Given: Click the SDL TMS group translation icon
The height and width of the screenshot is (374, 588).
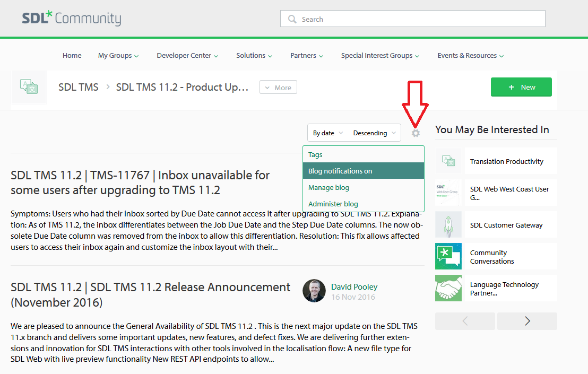Looking at the screenshot, I should coord(29,87).
